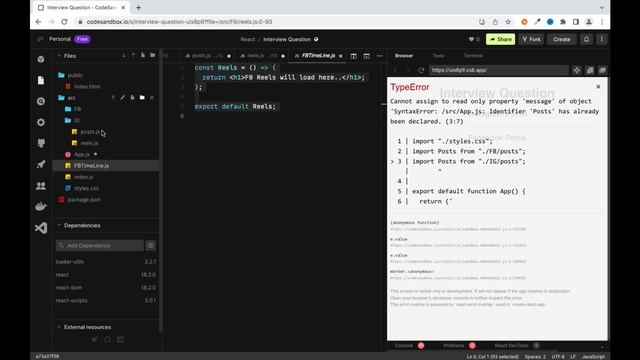Dismiss the TypeError overlay with the X

598,87
